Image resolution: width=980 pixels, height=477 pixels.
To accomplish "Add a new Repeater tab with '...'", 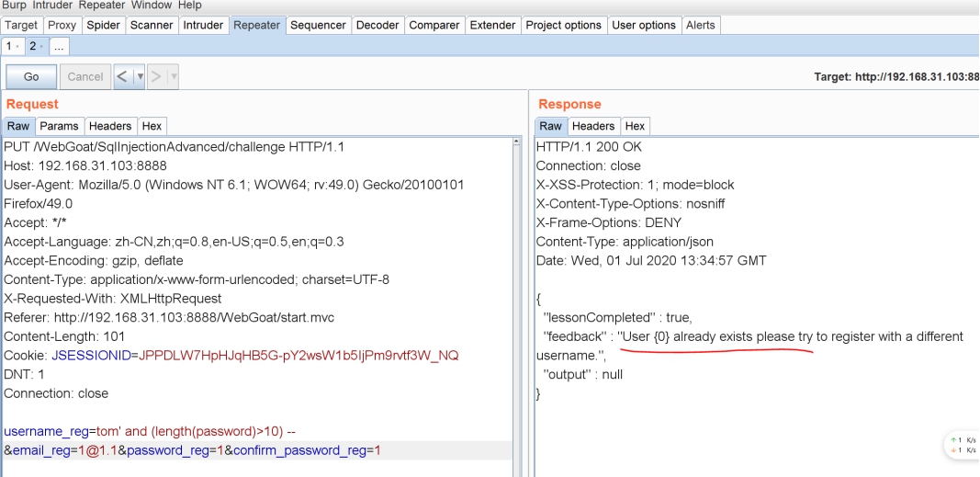I will (x=60, y=46).
